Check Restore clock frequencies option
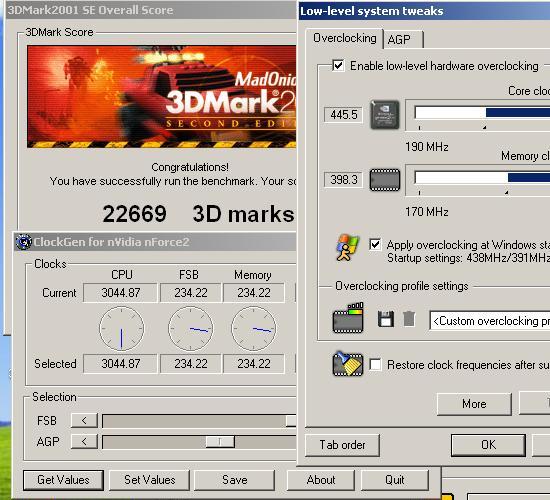Viewport: 550px width, 500px height. 375,365
